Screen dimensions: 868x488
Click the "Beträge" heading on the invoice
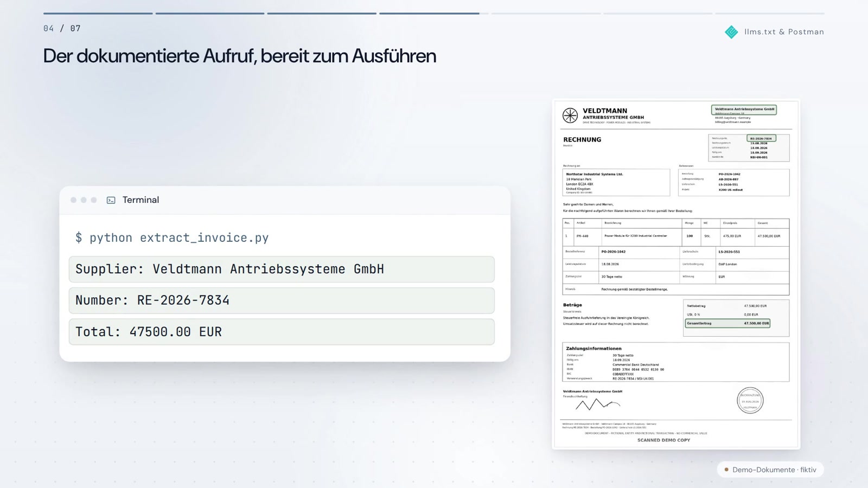click(x=572, y=305)
